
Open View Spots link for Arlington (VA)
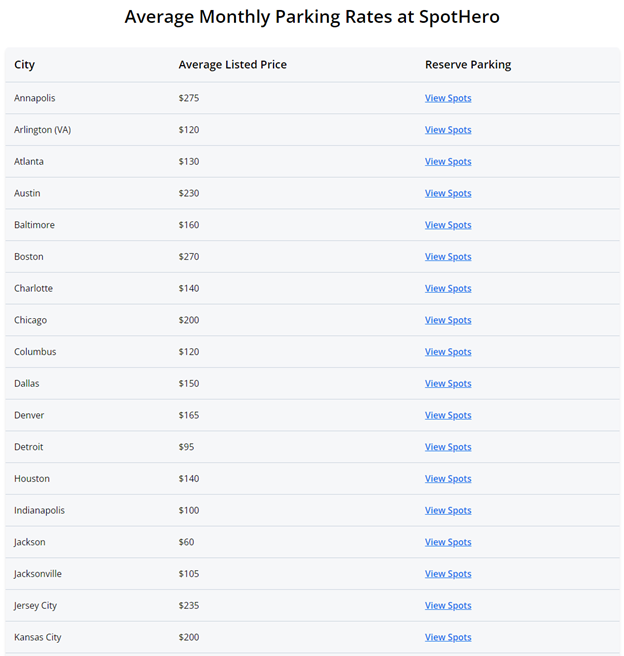tap(448, 130)
